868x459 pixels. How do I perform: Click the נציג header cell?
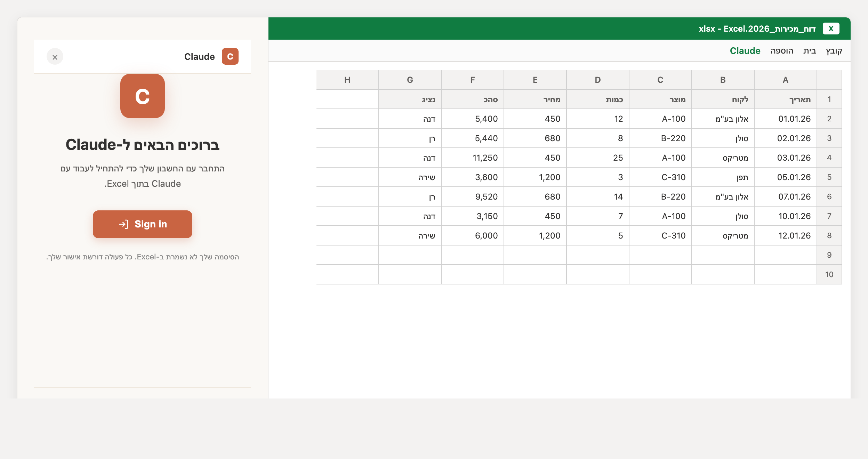point(410,99)
